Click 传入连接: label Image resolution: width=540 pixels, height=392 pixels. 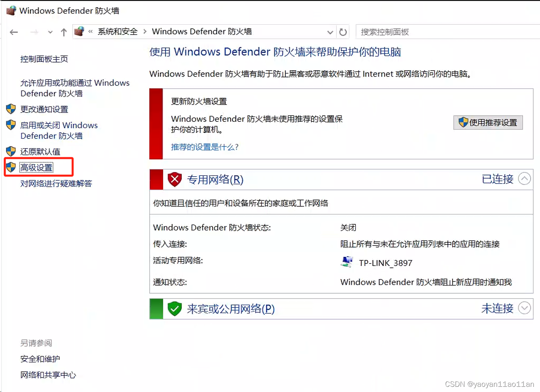click(170, 244)
